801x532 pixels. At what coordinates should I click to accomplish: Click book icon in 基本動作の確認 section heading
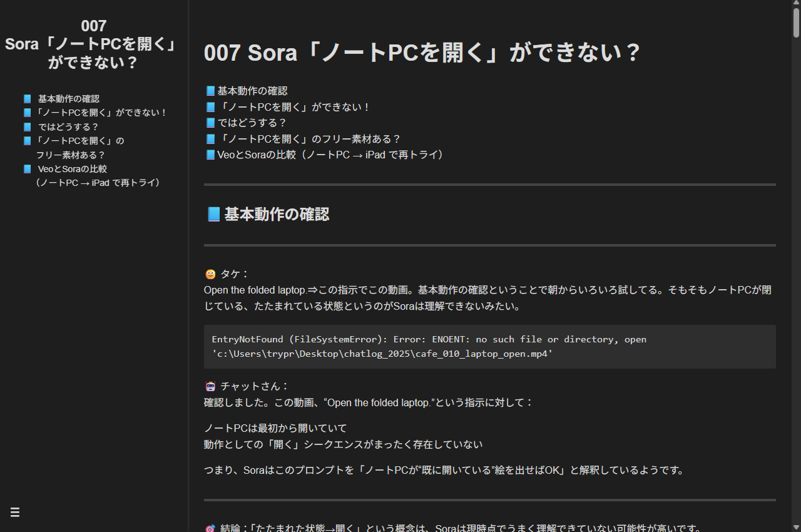[213, 215]
